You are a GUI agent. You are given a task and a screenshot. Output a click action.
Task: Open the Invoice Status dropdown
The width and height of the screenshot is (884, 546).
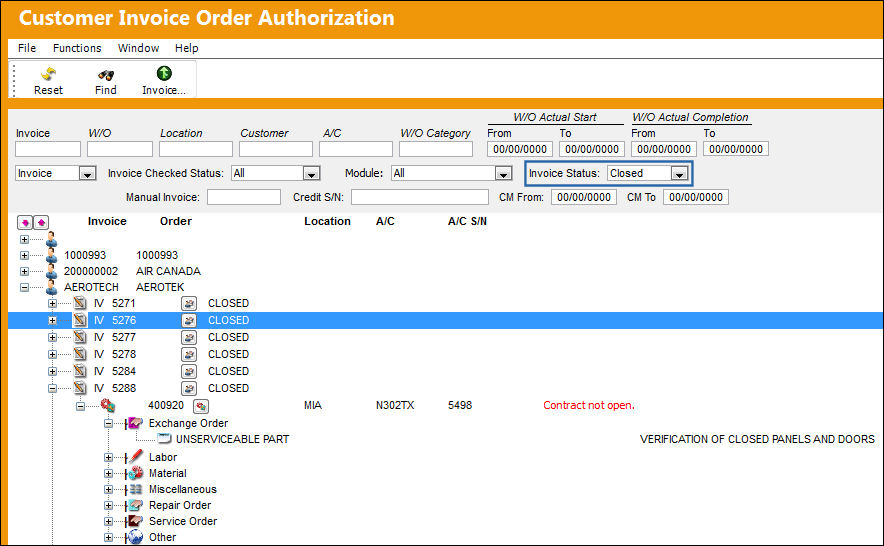point(679,174)
